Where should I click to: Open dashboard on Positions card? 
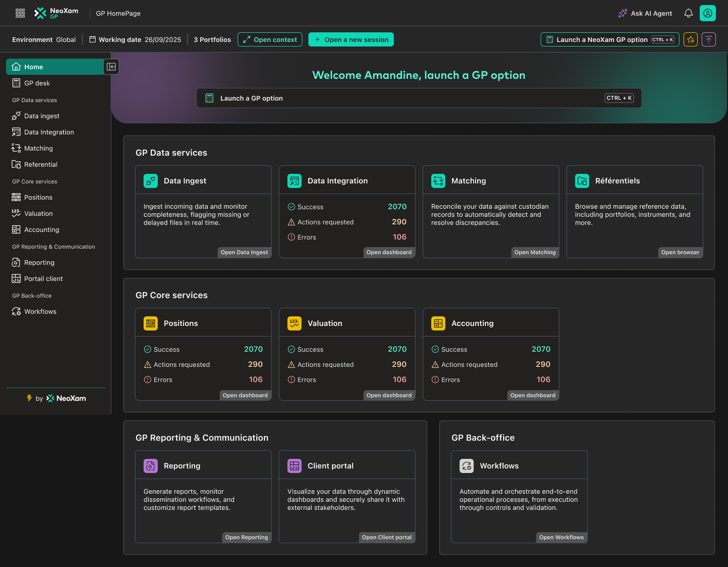pos(245,395)
